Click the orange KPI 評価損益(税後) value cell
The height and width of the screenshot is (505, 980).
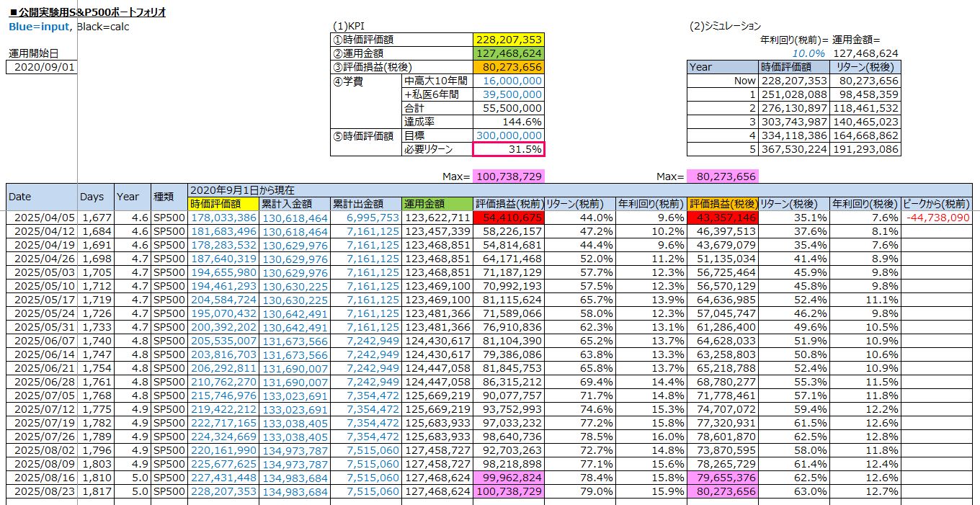pos(509,67)
